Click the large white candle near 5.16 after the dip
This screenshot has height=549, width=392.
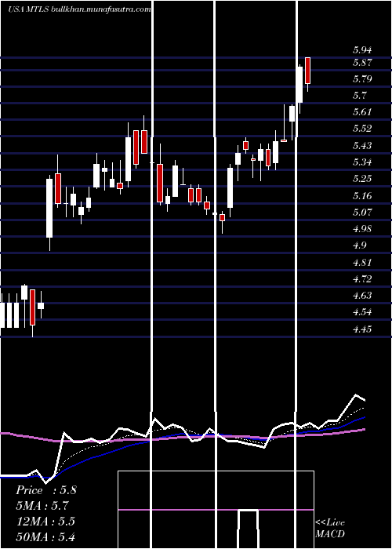(230, 187)
